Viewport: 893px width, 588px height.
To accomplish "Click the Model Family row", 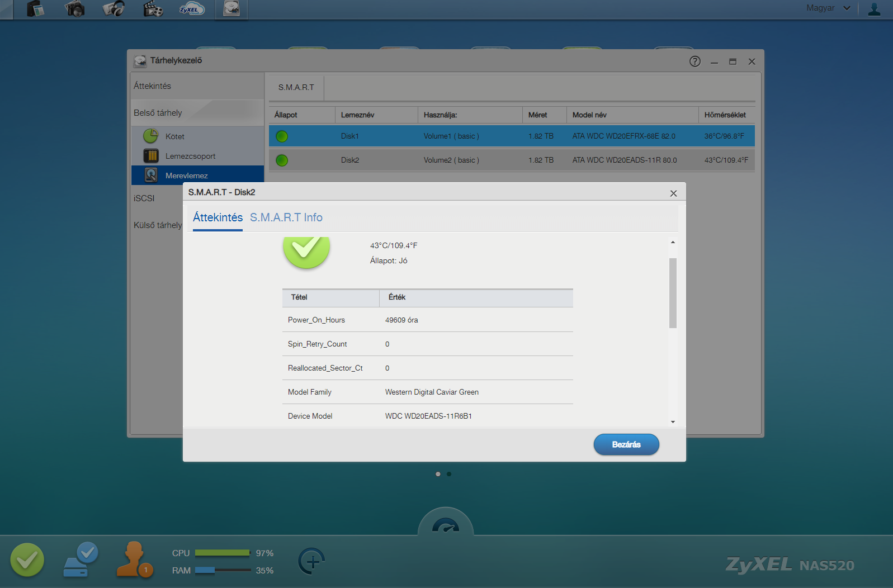I will pyautogui.click(x=428, y=392).
